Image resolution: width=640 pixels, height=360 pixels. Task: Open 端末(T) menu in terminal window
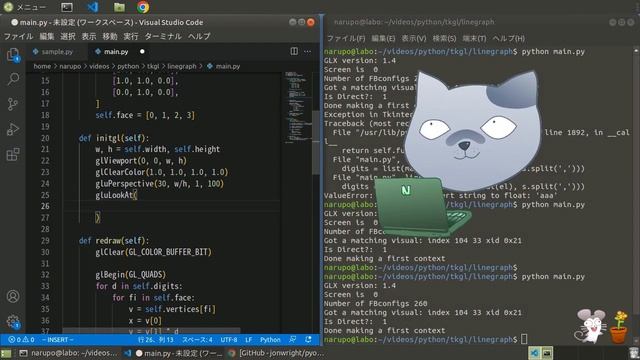[x=474, y=38]
